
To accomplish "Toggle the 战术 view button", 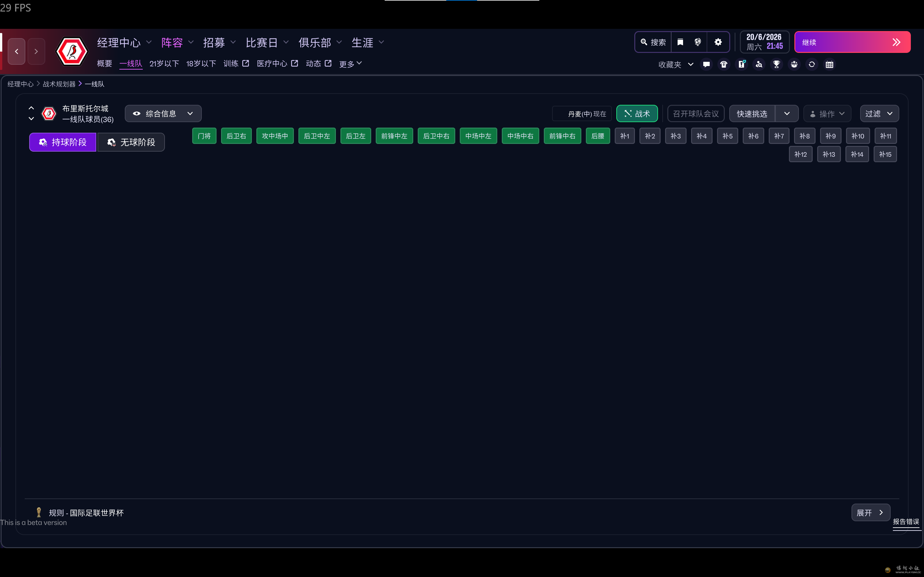I will point(637,114).
